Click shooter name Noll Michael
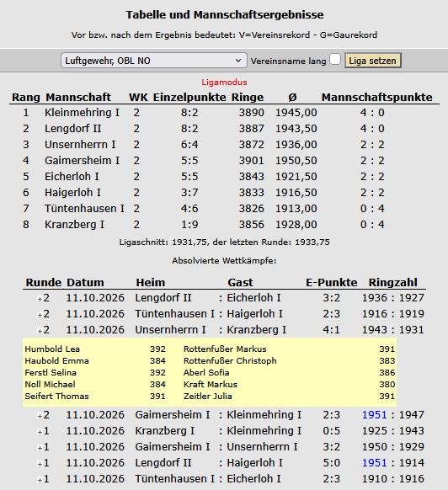 50,384
